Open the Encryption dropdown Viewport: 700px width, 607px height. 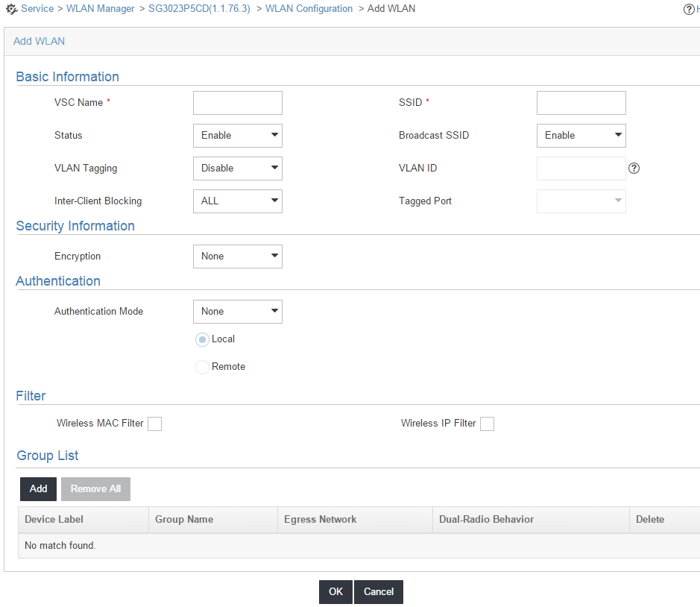click(238, 257)
